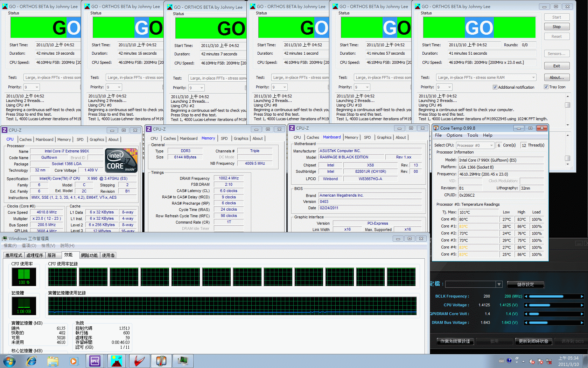Expand the Test type dropdown in ORTHOS
Image resolution: width=588 pixels, height=368 pixels.
click(533, 77)
